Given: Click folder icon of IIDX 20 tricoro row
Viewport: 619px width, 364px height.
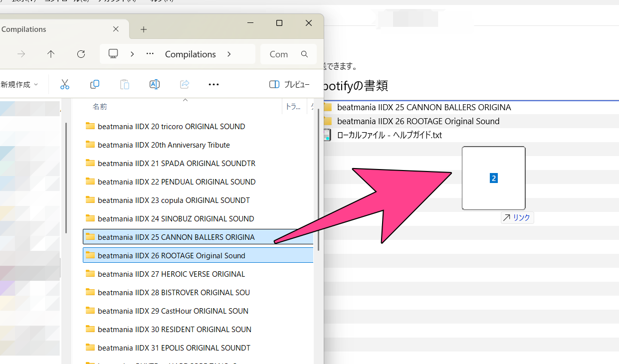Looking at the screenshot, I should (x=90, y=126).
